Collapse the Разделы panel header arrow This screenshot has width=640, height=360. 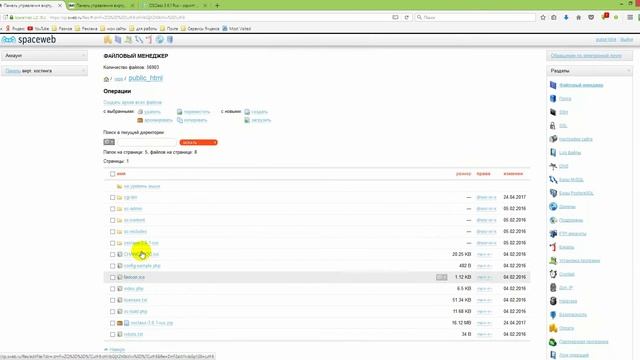pyautogui.click(x=628, y=71)
